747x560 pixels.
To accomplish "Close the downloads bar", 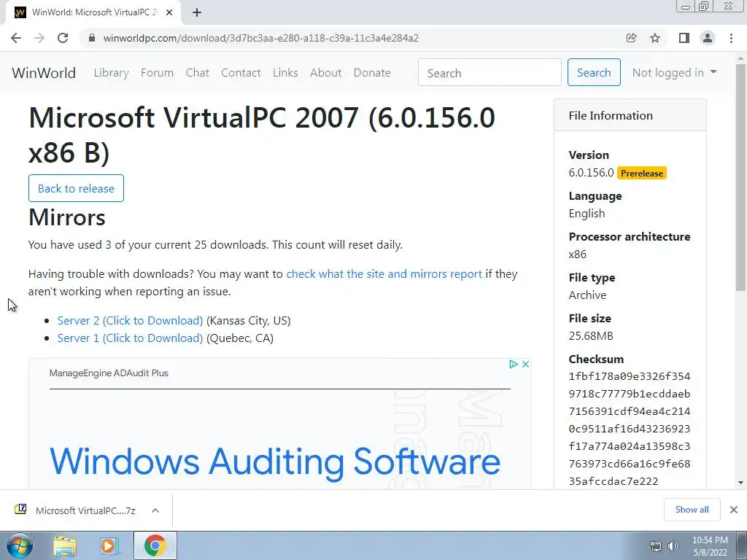I will click(734, 510).
